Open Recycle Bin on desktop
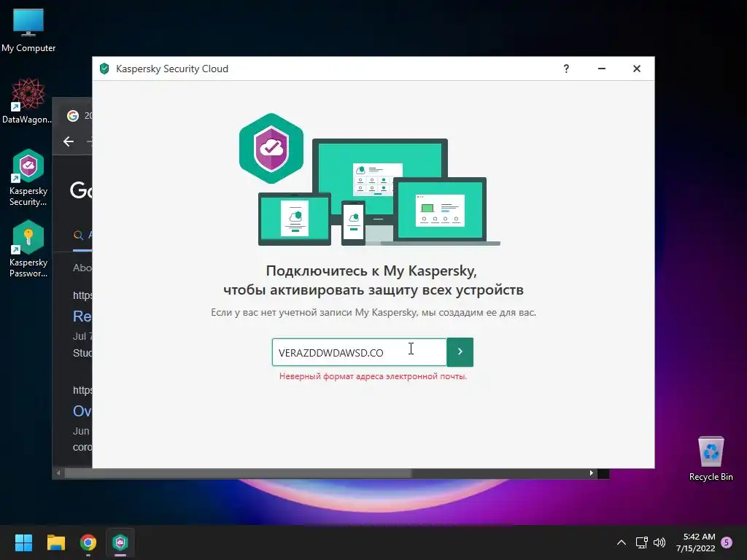Screen dimensions: 747x560 (711, 459)
